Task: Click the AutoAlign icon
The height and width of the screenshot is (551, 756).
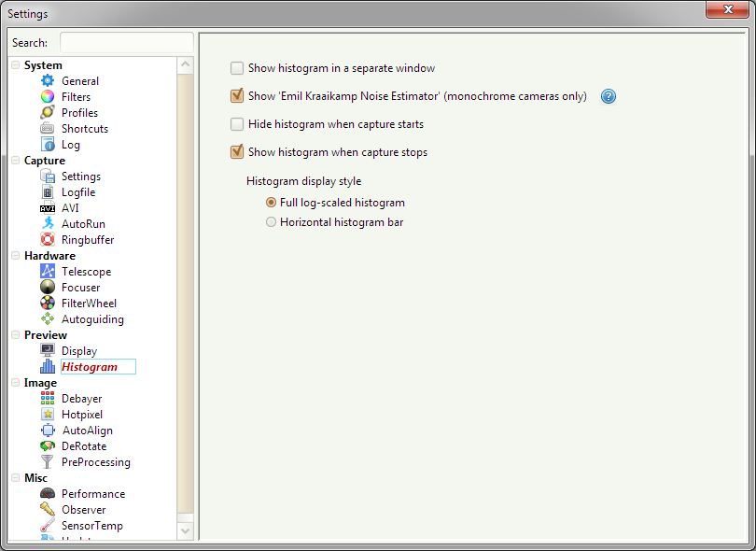Action: coord(48,431)
